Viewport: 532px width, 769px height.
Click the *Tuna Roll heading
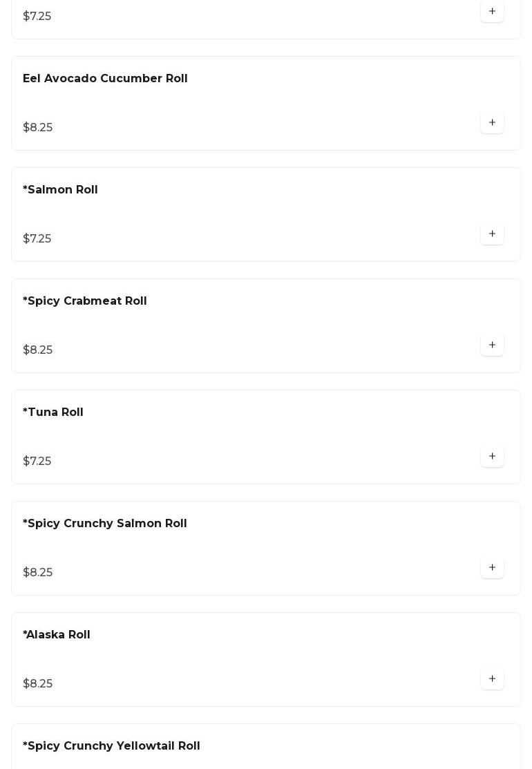53,412
